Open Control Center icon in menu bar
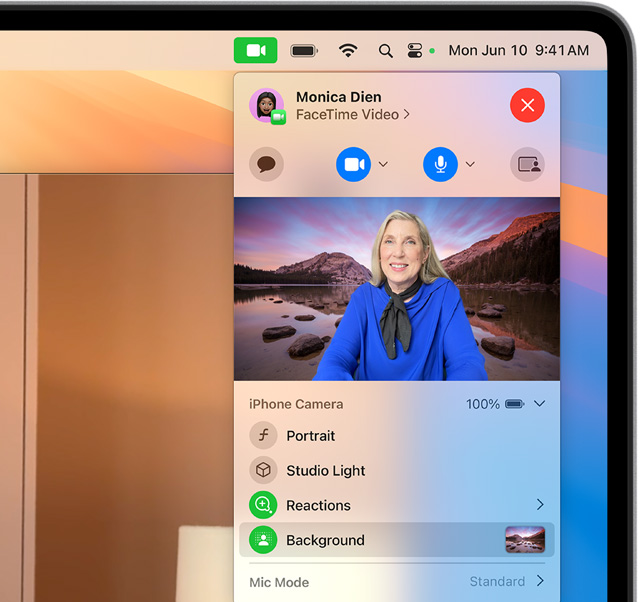The height and width of the screenshot is (602, 640). pos(415,51)
